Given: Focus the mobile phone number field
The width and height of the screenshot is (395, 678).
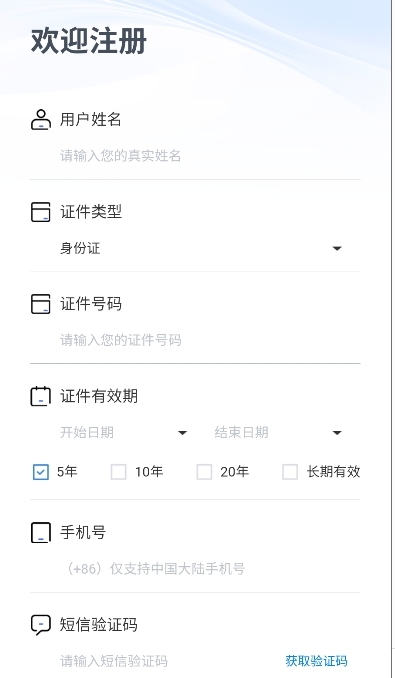Looking at the screenshot, I should (x=210, y=569).
